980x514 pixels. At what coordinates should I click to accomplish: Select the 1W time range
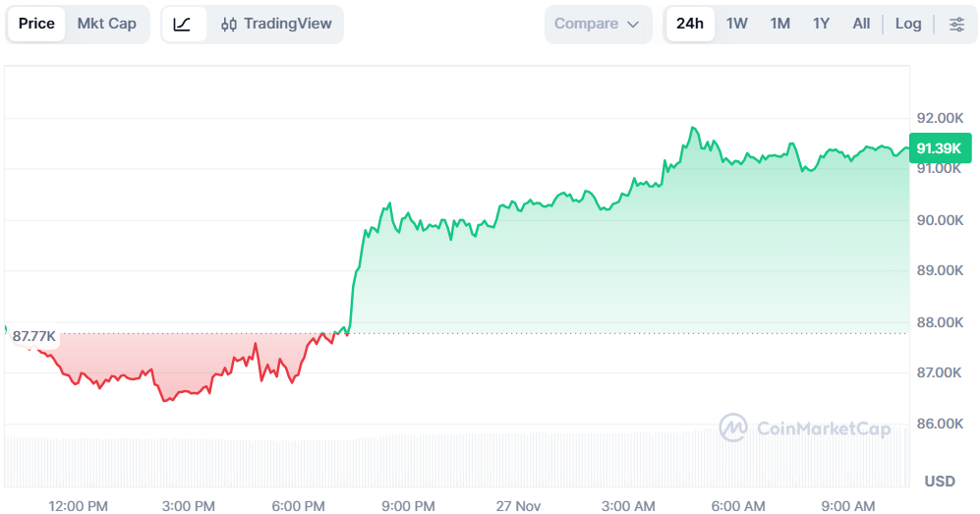(737, 24)
